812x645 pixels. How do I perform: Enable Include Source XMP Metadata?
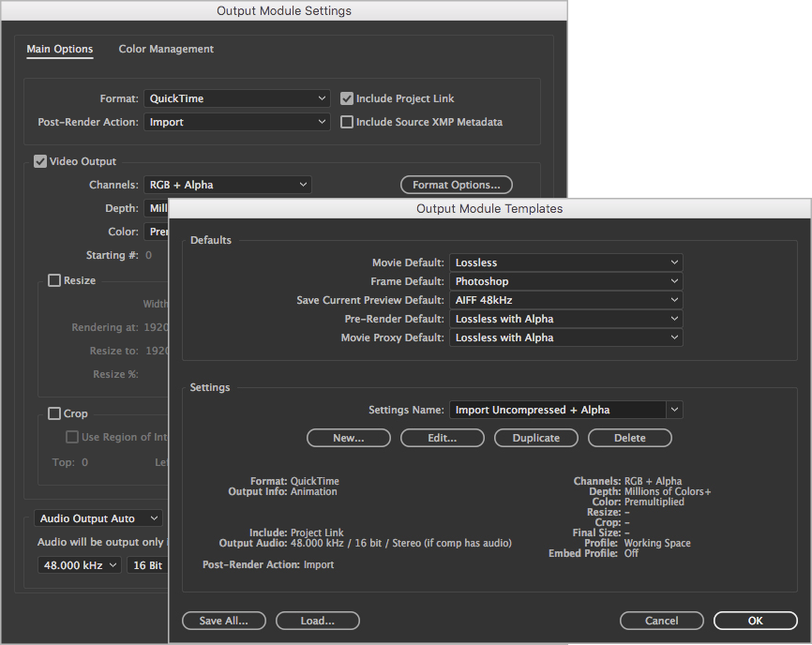click(346, 121)
